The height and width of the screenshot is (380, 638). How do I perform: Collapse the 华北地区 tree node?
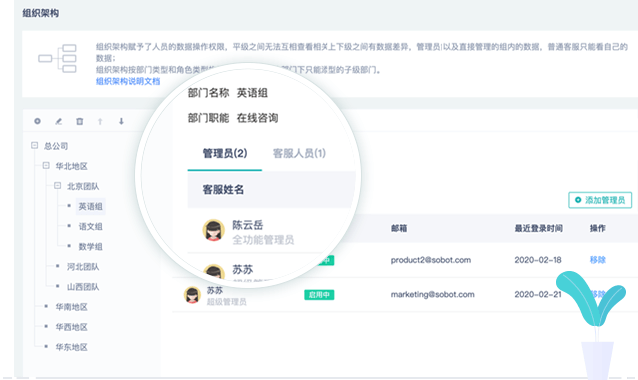(46, 165)
